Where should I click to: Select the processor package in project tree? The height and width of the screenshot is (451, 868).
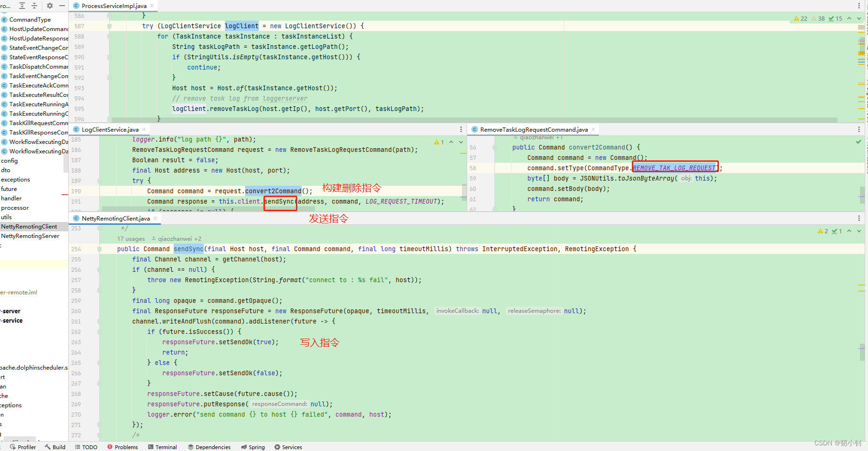[15, 207]
